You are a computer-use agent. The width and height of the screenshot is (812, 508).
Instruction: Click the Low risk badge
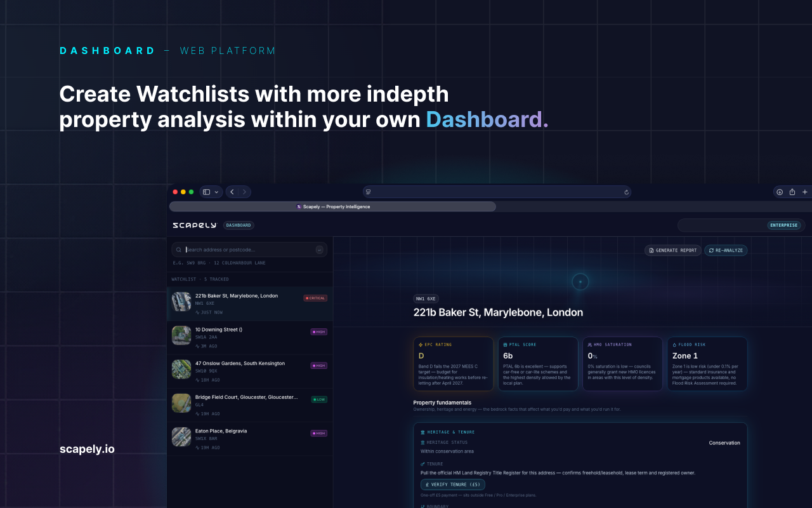click(319, 399)
